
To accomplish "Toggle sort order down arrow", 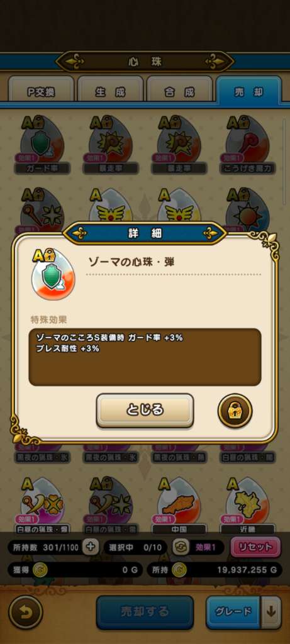I will [x=270, y=612].
